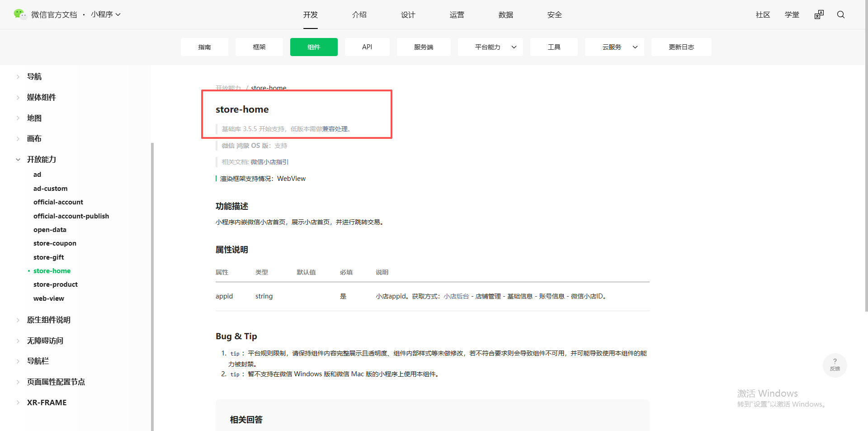
Task: Click the Bug & Tip heading
Action: [236, 336]
